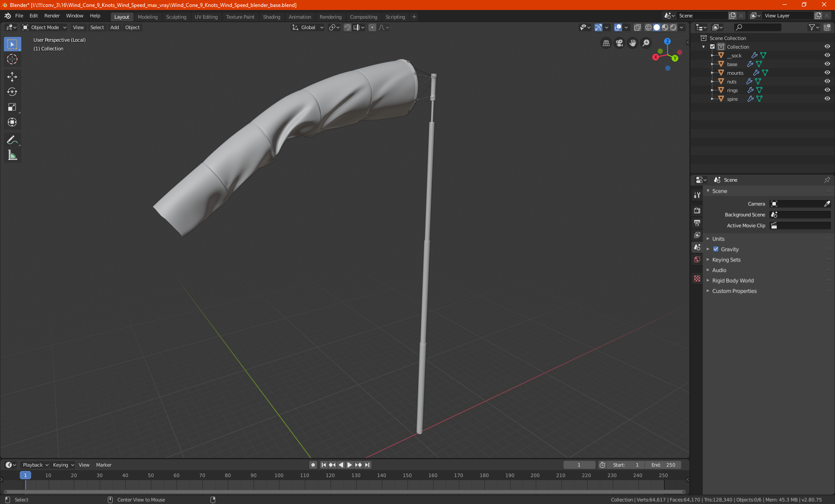Click the End frame field
The image size is (835, 504).
[664, 465]
